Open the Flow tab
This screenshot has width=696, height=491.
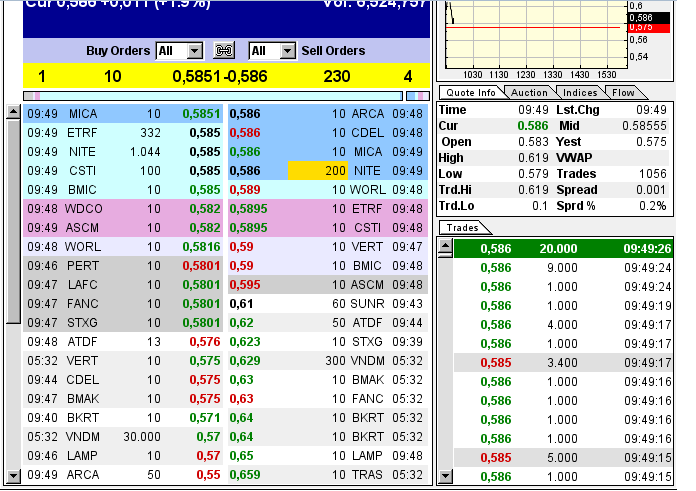pyautogui.click(x=623, y=93)
